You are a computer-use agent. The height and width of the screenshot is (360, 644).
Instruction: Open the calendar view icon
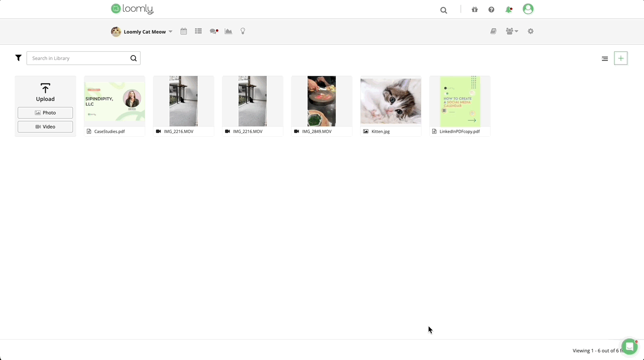183,31
